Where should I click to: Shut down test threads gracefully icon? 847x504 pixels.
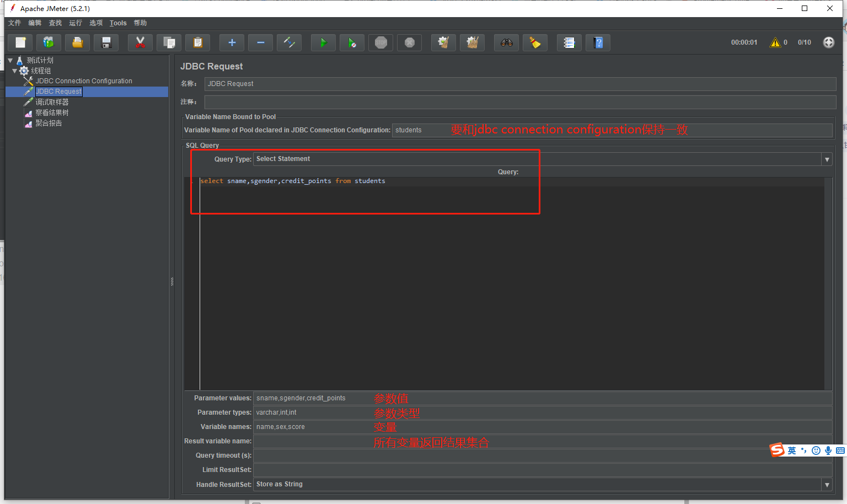[x=410, y=42]
